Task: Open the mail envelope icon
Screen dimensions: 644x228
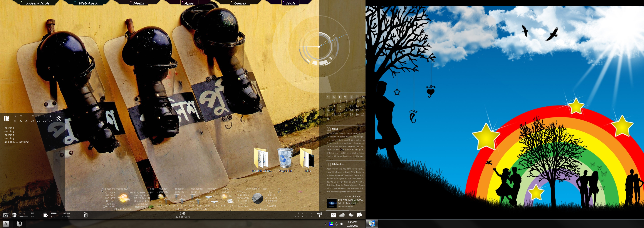Action: [334, 215]
